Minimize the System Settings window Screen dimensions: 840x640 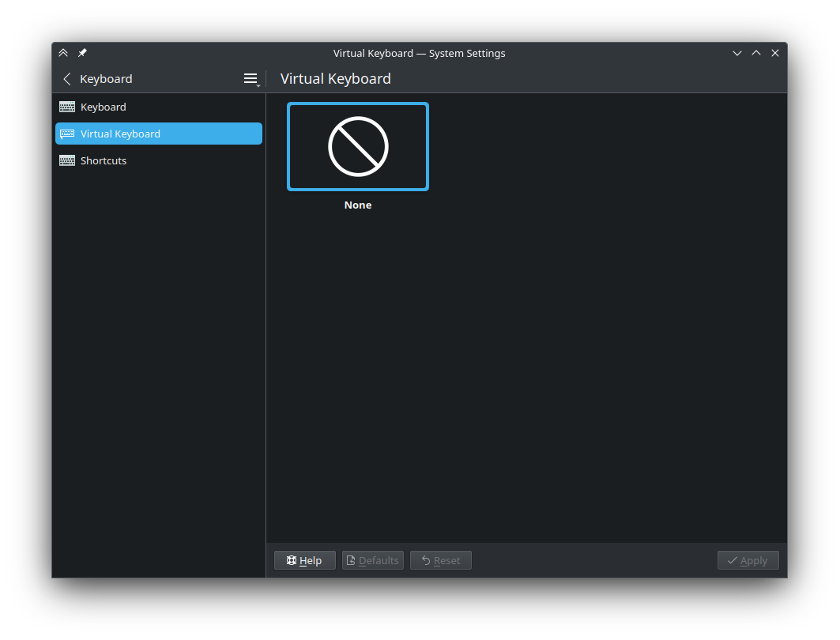[x=737, y=53]
